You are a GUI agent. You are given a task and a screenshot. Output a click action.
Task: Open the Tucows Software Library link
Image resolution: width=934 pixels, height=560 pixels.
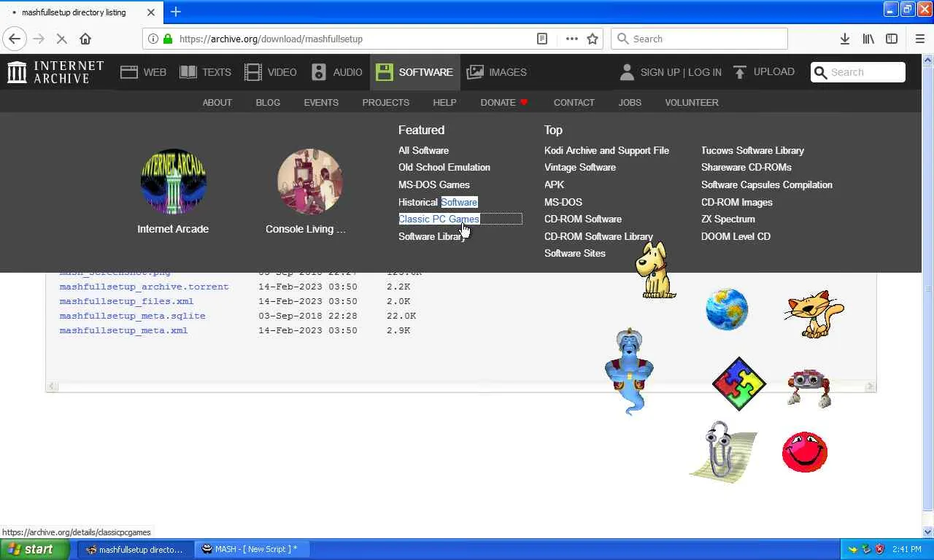point(752,150)
